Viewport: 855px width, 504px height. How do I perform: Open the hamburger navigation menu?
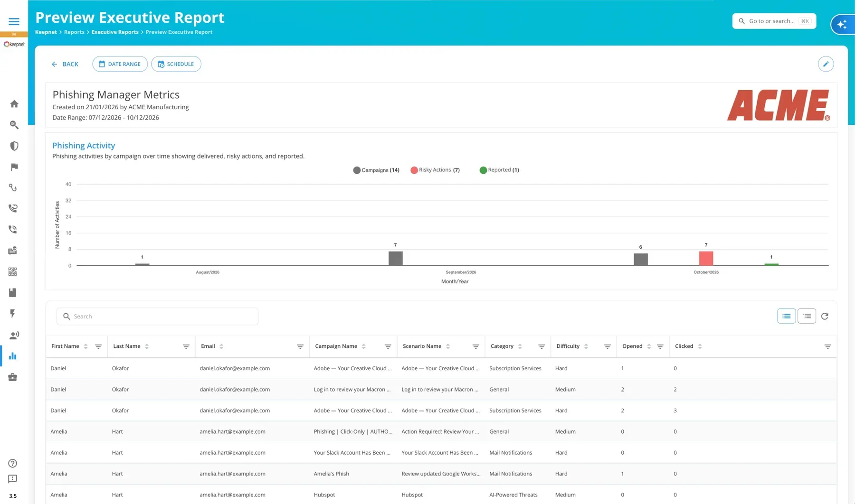coord(14,21)
